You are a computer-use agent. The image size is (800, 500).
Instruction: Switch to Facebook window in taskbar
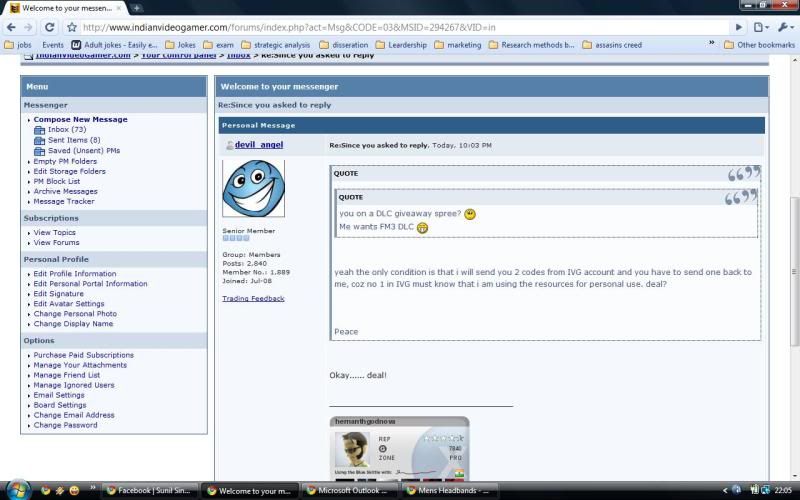pyautogui.click(x=152, y=491)
